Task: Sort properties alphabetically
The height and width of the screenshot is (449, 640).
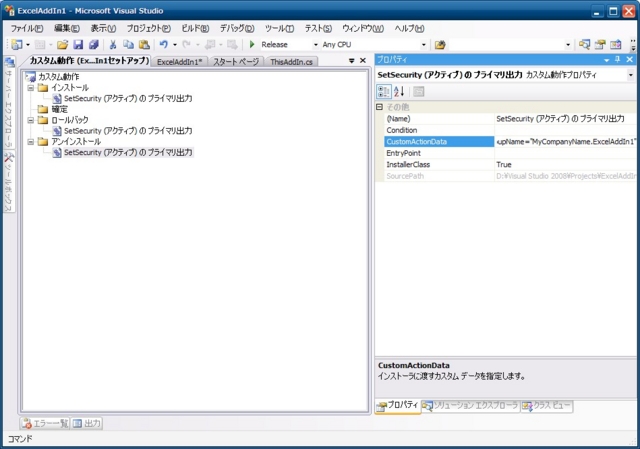Action: click(x=399, y=91)
